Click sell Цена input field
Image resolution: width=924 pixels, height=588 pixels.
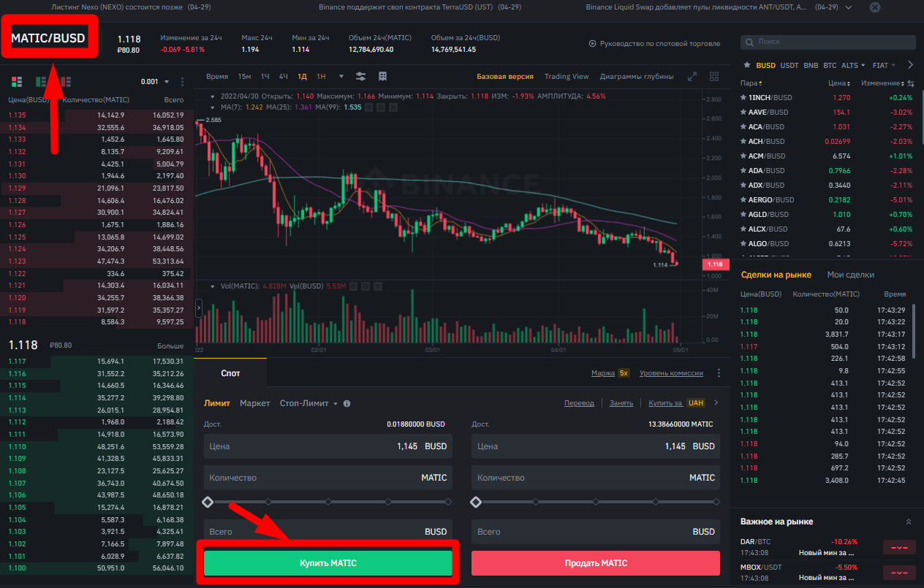coord(596,446)
